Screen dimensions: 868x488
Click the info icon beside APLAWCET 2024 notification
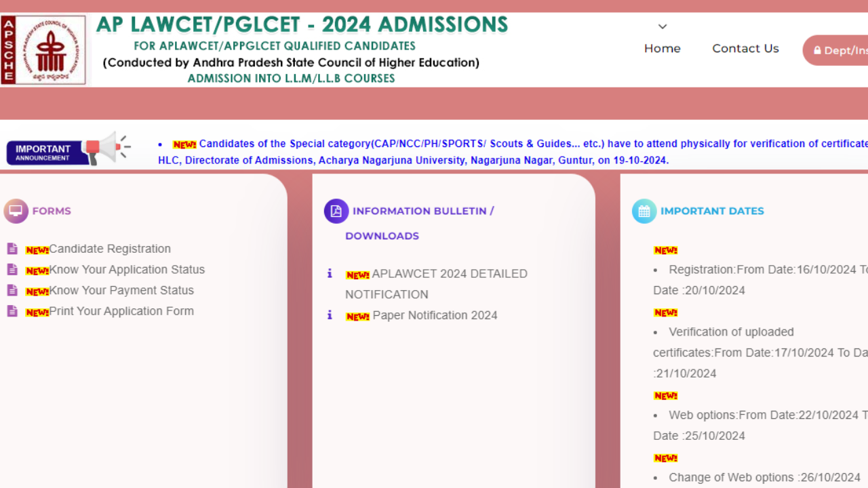coord(330,274)
